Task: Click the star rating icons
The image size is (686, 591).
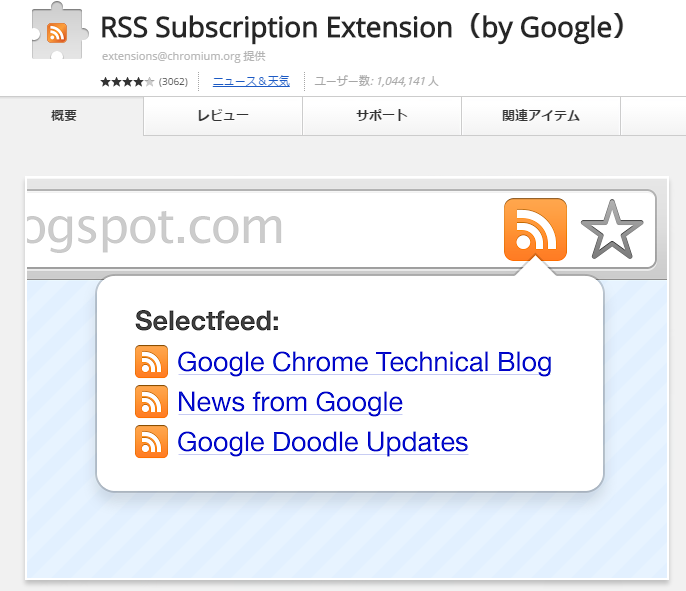Action: click(x=127, y=81)
